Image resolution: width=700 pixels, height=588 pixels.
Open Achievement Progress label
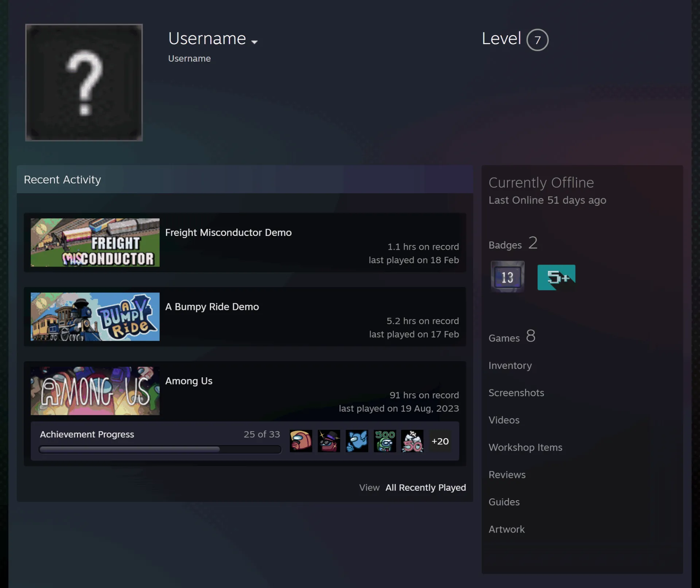tap(87, 435)
